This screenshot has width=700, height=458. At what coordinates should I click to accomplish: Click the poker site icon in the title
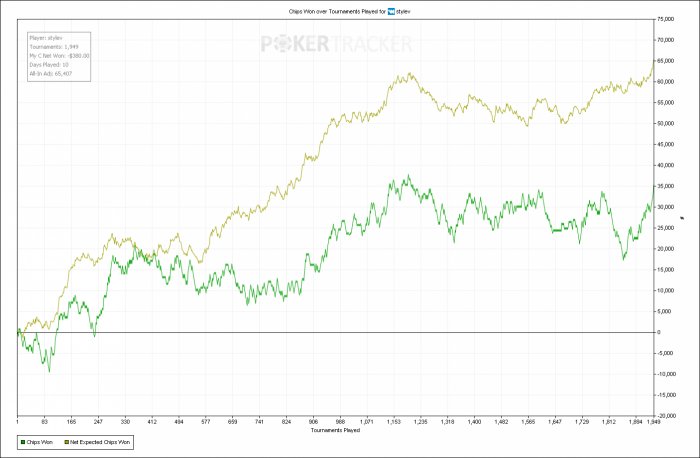391,12
